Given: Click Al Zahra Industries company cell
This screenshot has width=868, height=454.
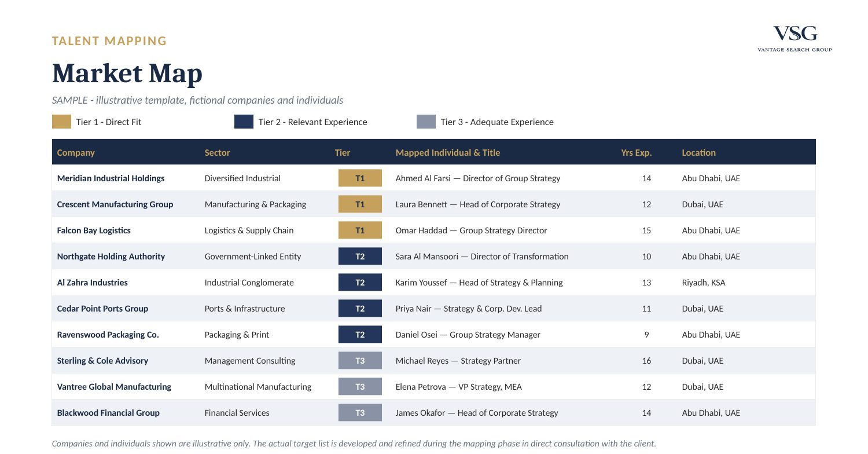Looking at the screenshot, I should [93, 283].
